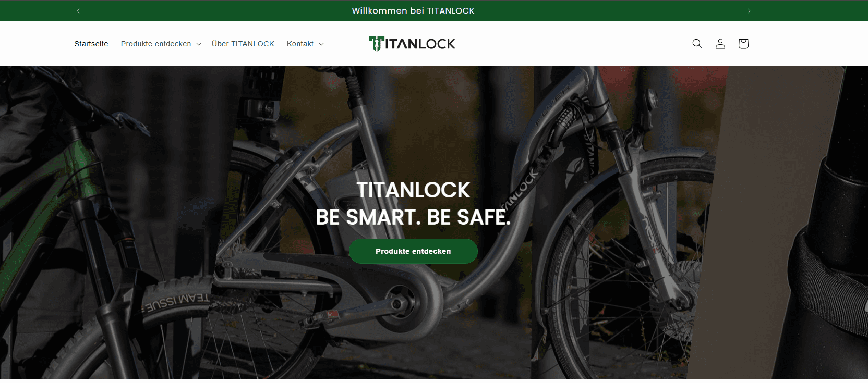This screenshot has height=383, width=868.
Task: Expand the chevron next to Kontakt
Action: coord(321,44)
